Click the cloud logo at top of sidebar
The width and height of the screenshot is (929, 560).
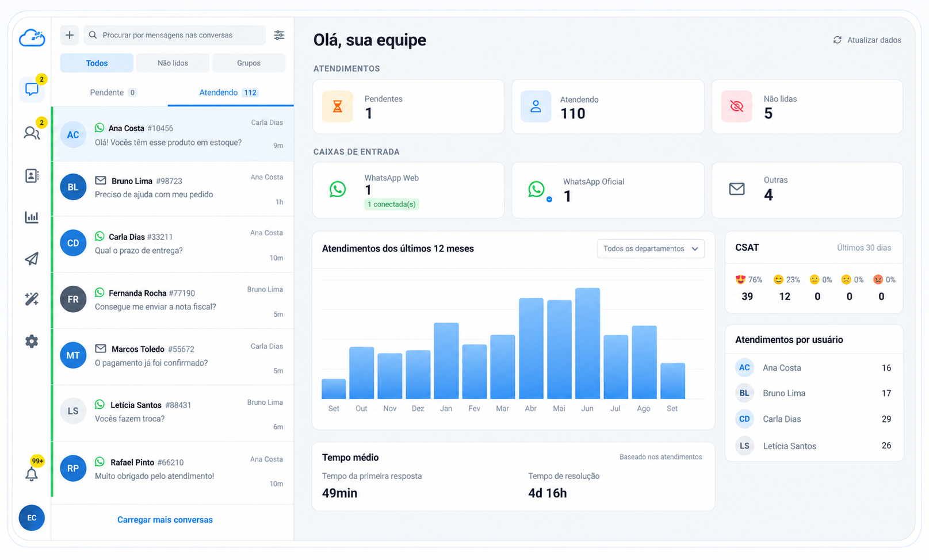32,38
